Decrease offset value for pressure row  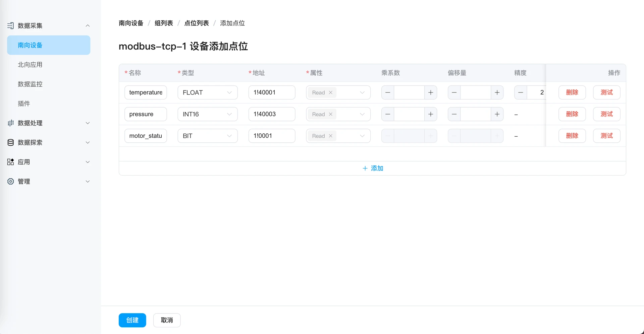(454, 114)
